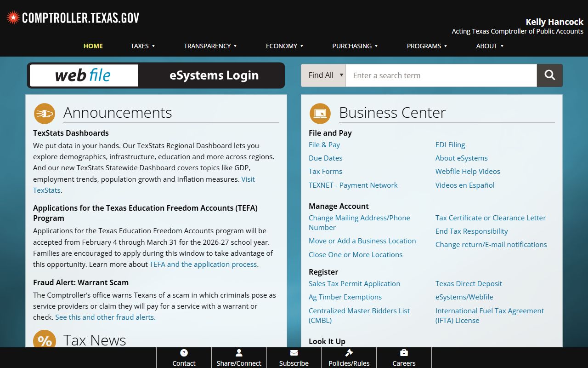Expand the Taxes dropdown menu
588x368 pixels.
[142, 46]
